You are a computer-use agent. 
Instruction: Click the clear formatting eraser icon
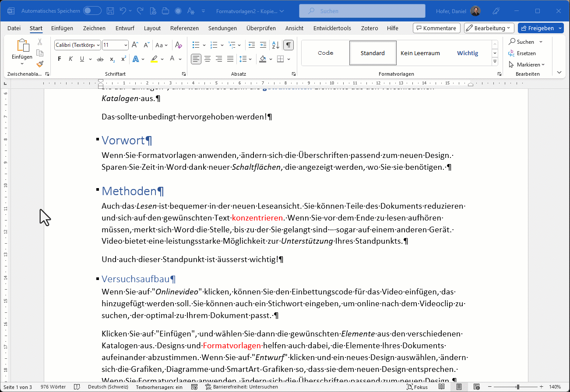pyautogui.click(x=178, y=45)
